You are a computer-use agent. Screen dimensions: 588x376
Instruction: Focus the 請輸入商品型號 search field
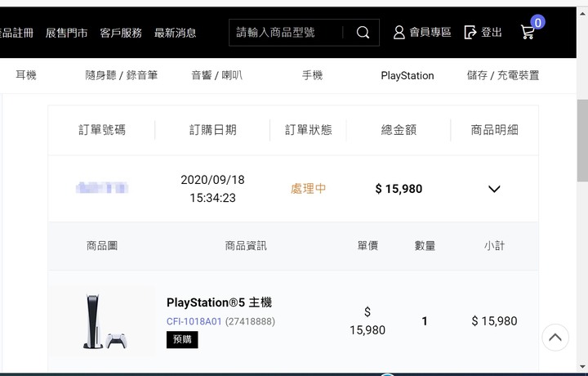click(x=286, y=33)
